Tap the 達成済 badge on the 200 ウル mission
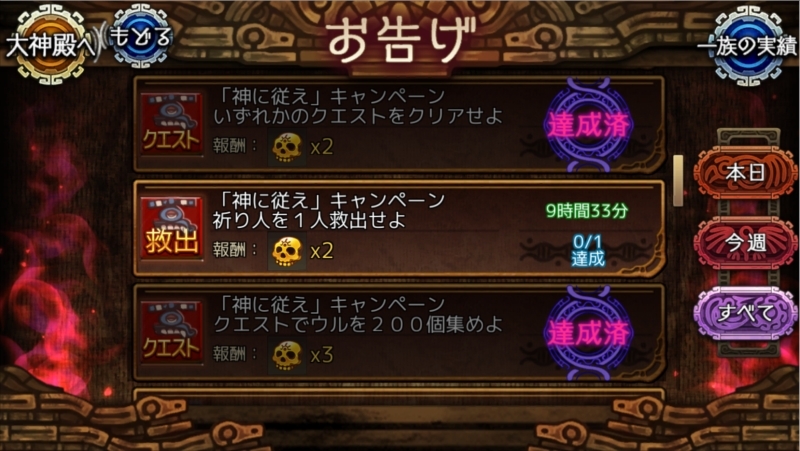 click(588, 333)
